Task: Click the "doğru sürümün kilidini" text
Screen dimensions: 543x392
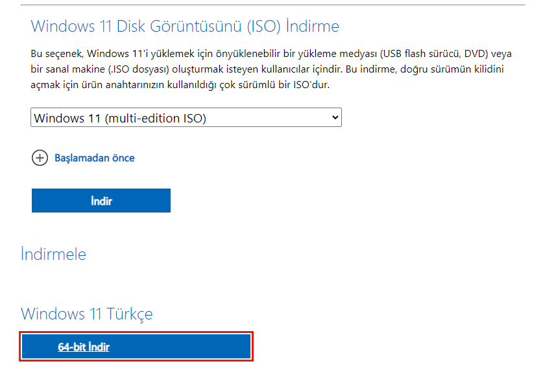Action: click(451, 69)
